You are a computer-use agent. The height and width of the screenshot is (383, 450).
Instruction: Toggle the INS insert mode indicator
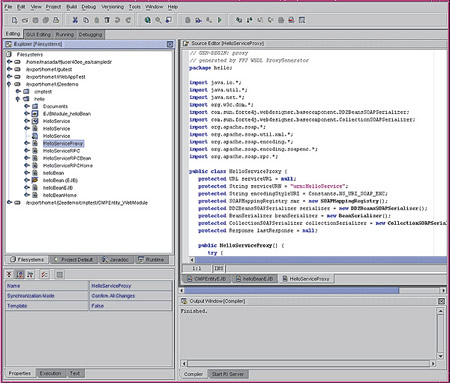[219, 268]
